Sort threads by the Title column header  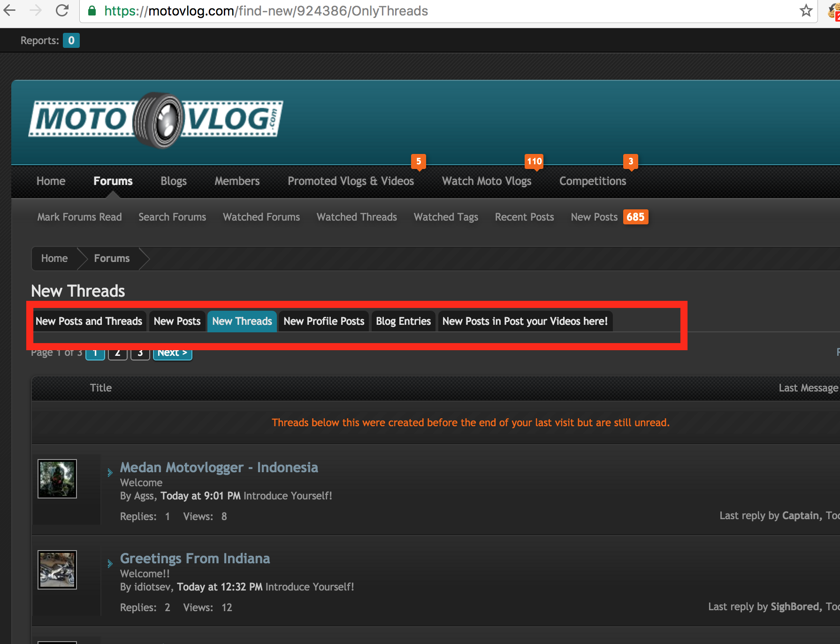(101, 388)
